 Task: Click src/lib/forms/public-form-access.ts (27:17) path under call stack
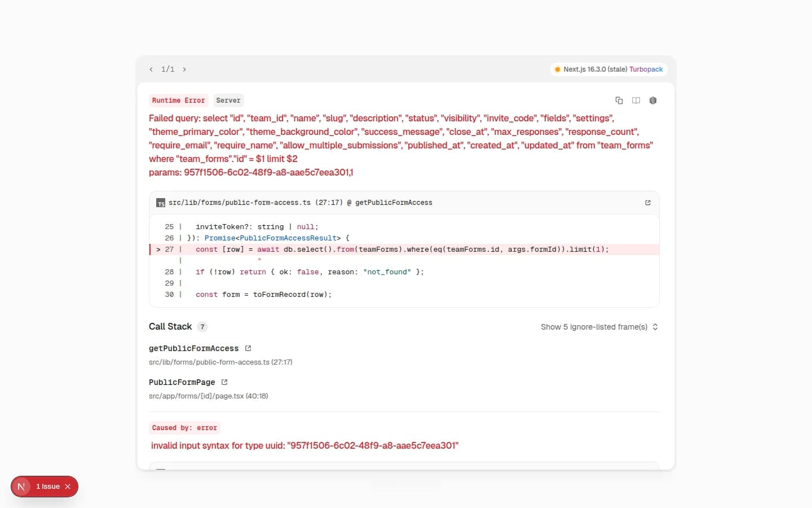pyautogui.click(x=220, y=362)
